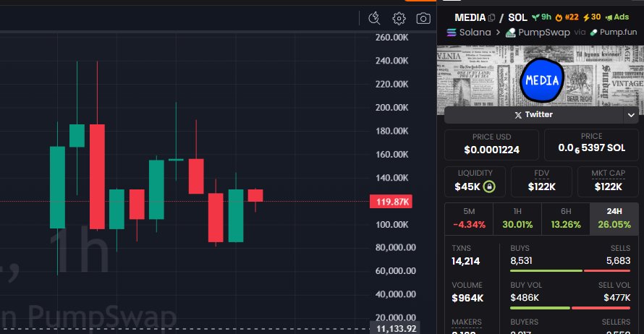Click the green sprout pair age icon

[x=535, y=17]
